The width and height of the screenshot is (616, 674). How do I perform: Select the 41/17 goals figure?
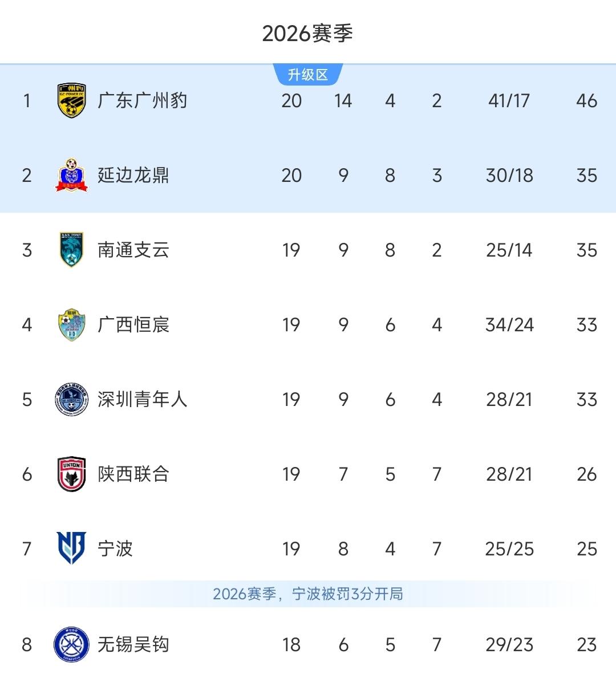click(509, 101)
